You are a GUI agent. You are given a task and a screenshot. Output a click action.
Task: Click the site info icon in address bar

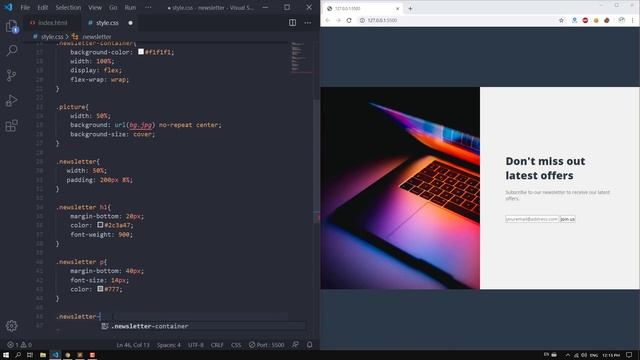(x=362, y=20)
